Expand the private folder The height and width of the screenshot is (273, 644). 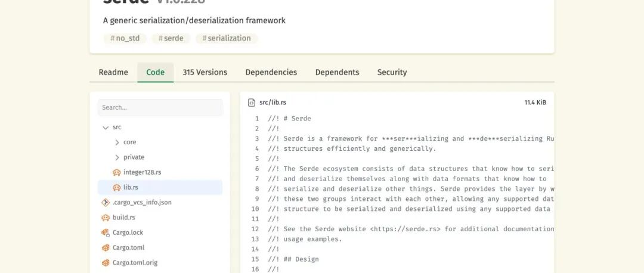click(x=117, y=157)
